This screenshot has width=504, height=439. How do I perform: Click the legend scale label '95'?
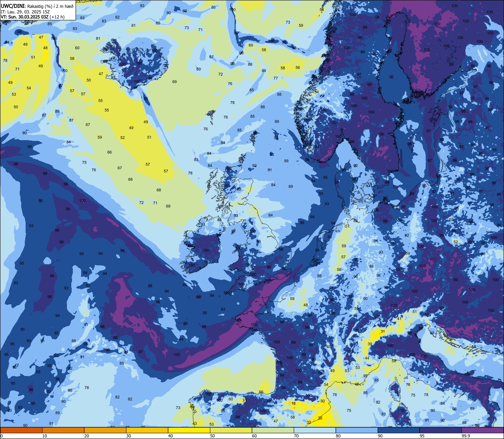(x=422, y=435)
